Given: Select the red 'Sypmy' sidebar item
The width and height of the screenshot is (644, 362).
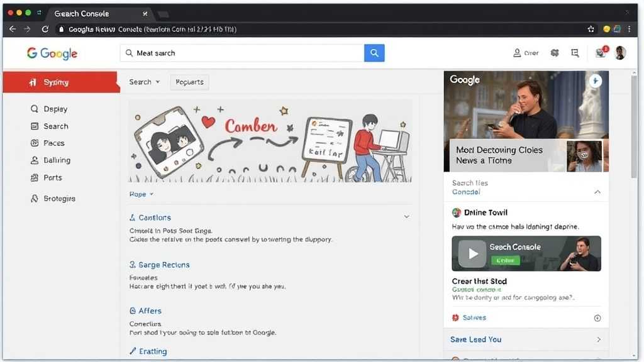Looking at the screenshot, I should [x=61, y=82].
